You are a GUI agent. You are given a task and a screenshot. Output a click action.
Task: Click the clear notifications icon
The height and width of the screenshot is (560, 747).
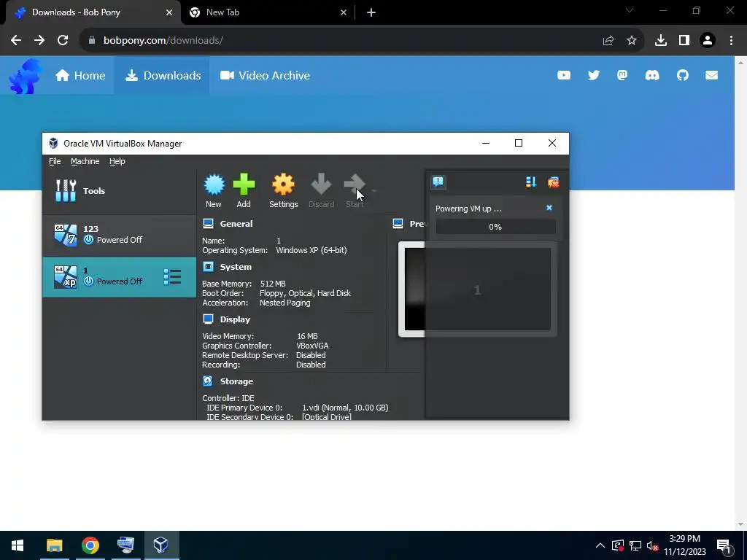point(553,182)
